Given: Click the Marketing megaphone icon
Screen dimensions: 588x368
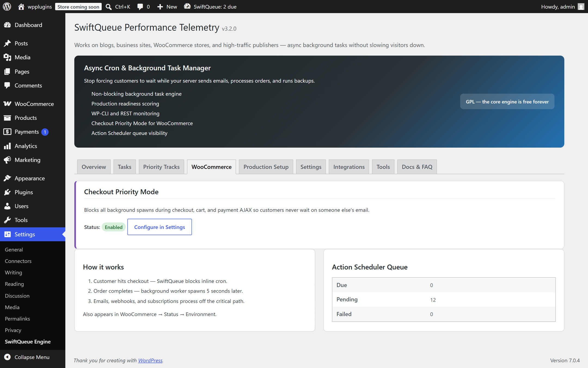Looking at the screenshot, I should (7, 160).
